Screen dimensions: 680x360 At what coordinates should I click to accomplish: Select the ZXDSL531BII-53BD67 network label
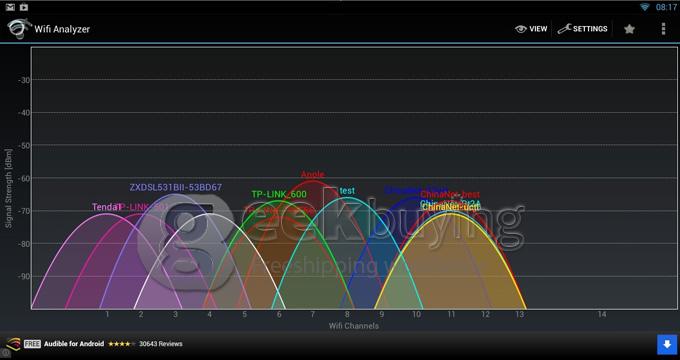176,187
